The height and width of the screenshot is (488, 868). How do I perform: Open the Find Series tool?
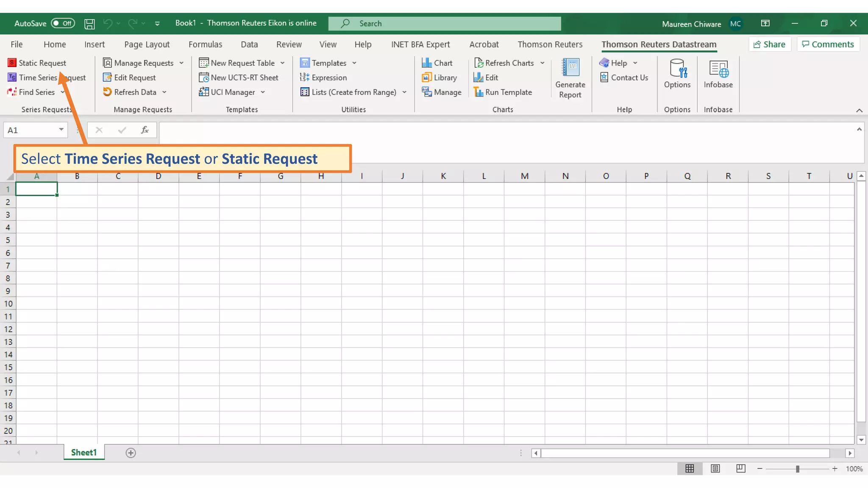(x=31, y=92)
